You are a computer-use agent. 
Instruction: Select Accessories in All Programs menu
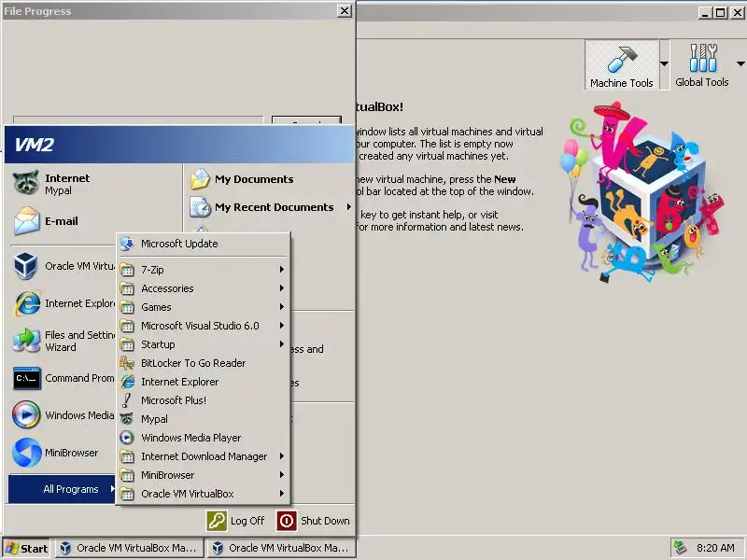pyautogui.click(x=204, y=288)
